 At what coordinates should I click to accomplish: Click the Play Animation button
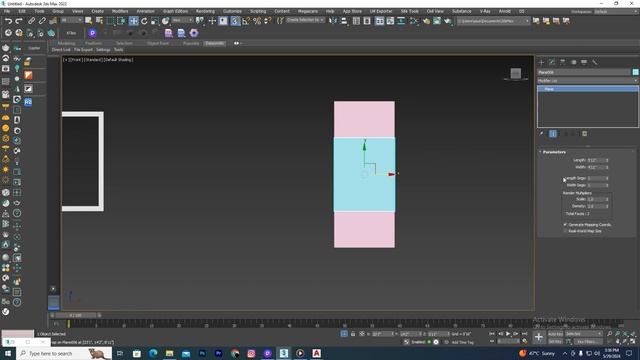(x=508, y=334)
